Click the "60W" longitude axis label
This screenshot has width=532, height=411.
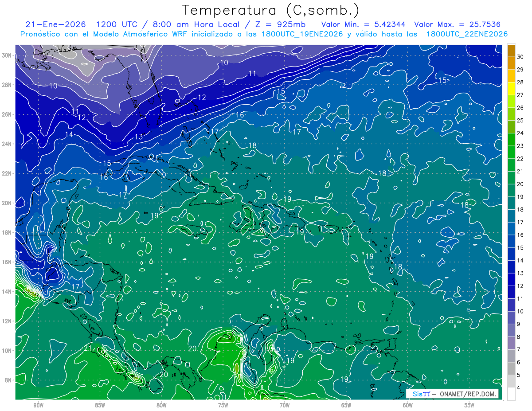(x=408, y=406)
